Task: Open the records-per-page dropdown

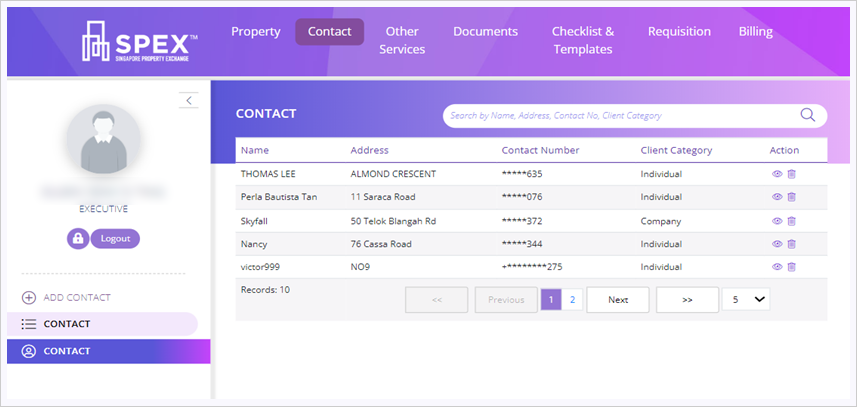Action: 746,299
